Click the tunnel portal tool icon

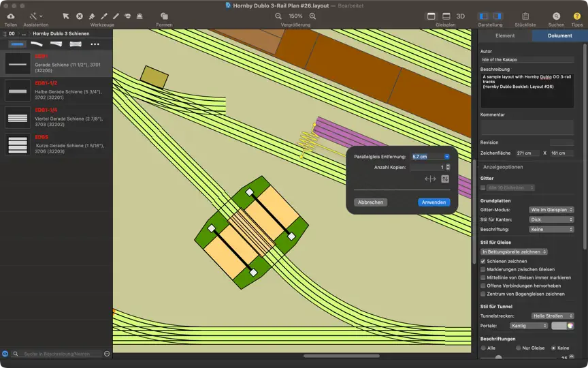140,16
